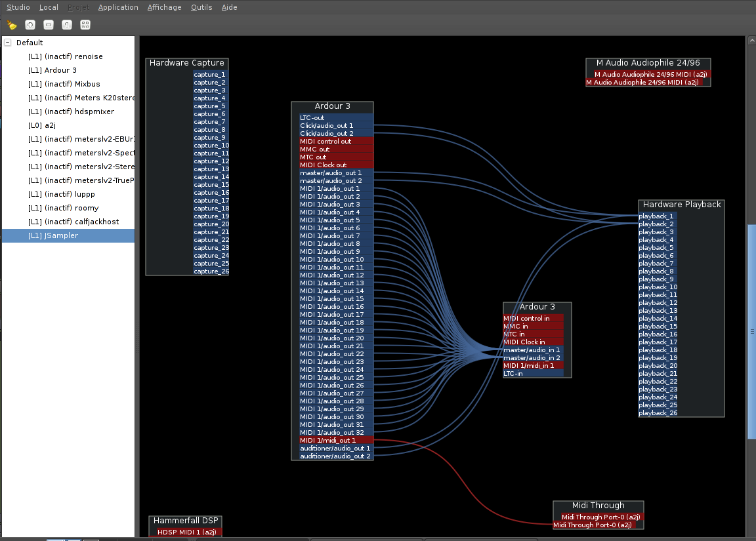
Task: Open the Outils menu
Action: 201,7
